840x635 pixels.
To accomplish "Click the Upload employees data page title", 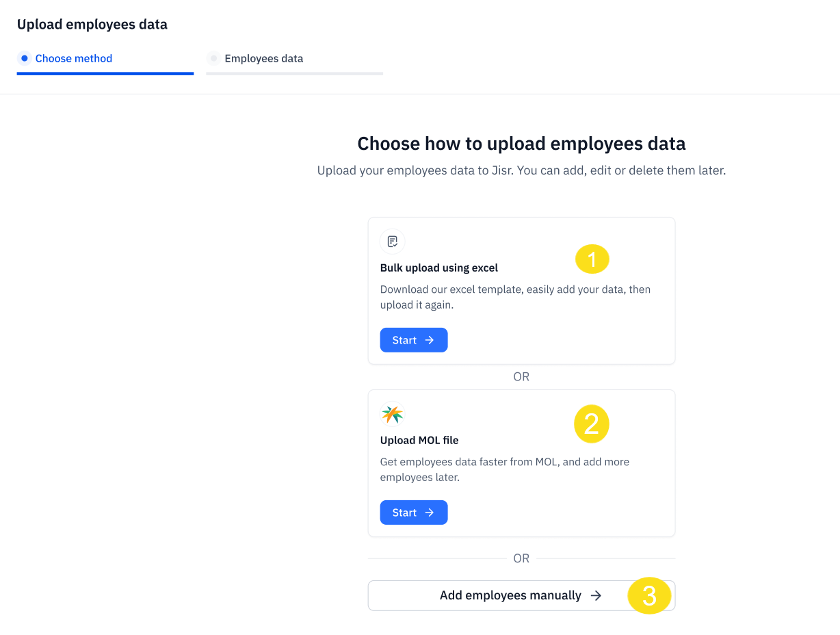I will click(92, 24).
